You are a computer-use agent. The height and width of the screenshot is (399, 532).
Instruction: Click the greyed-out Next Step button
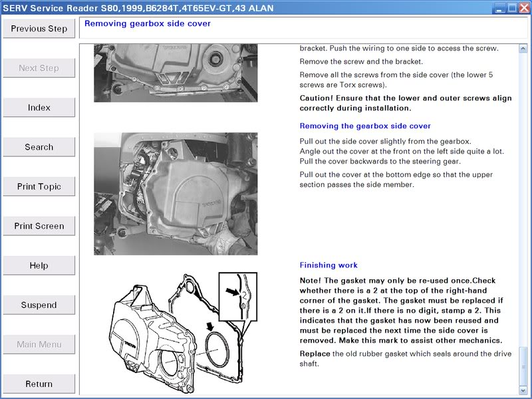[39, 68]
